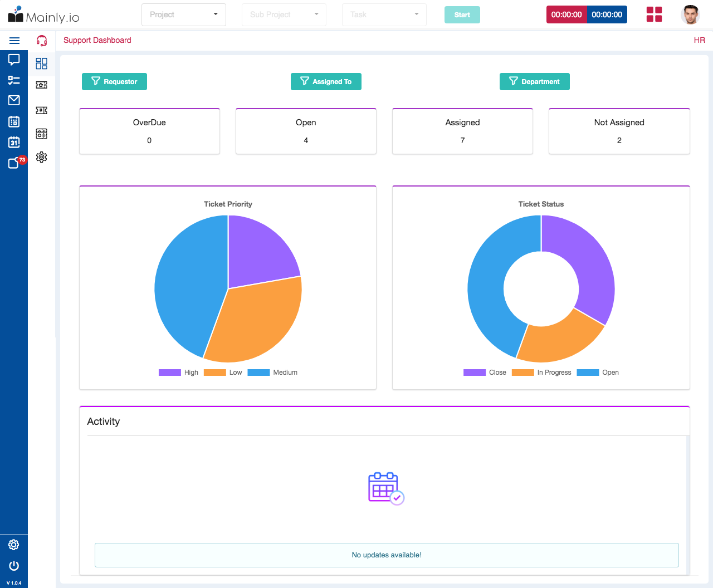Screen dimensions: 713x588
Task: Toggle the In Progress status legend swatch
Action: (523, 373)
